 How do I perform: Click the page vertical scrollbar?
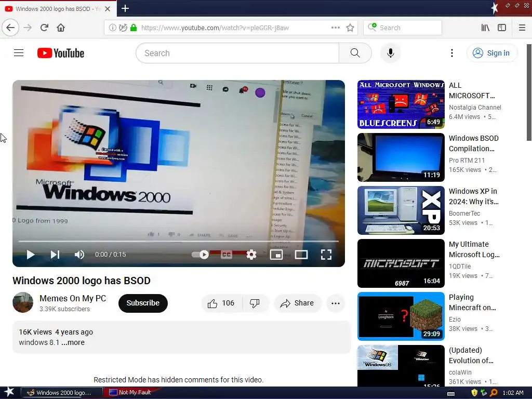click(528, 92)
